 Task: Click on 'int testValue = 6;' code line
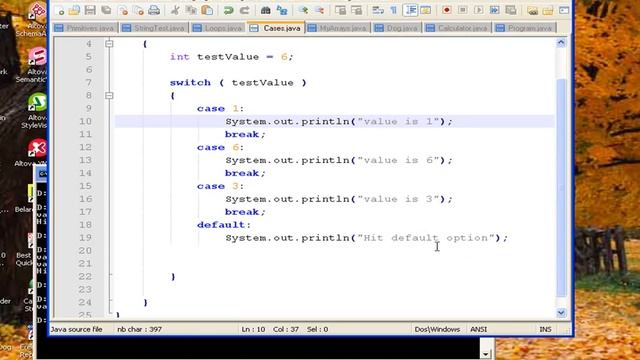231,57
